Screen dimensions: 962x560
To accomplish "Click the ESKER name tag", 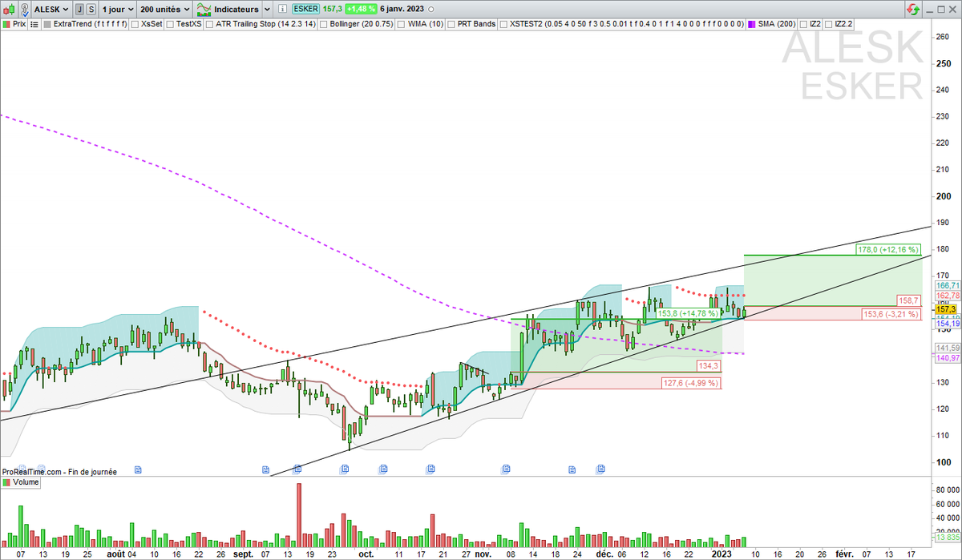I will click(x=305, y=9).
